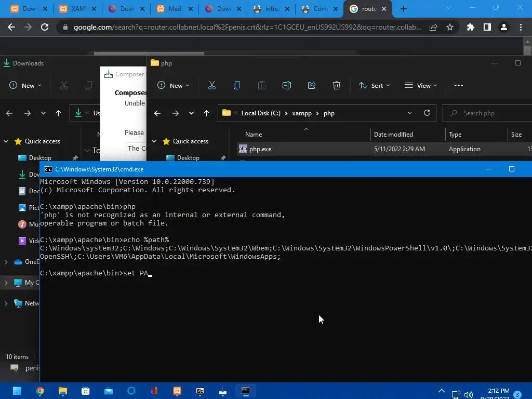Open recent locations dropdown in php window
This screenshot has height=399, width=532.
pos(191,113)
